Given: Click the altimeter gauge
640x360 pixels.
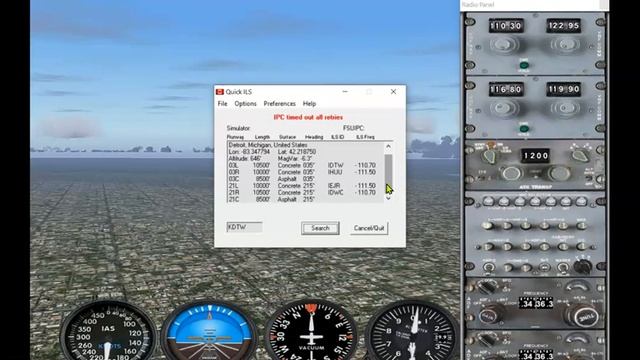Looking at the screenshot, I should [412, 331].
